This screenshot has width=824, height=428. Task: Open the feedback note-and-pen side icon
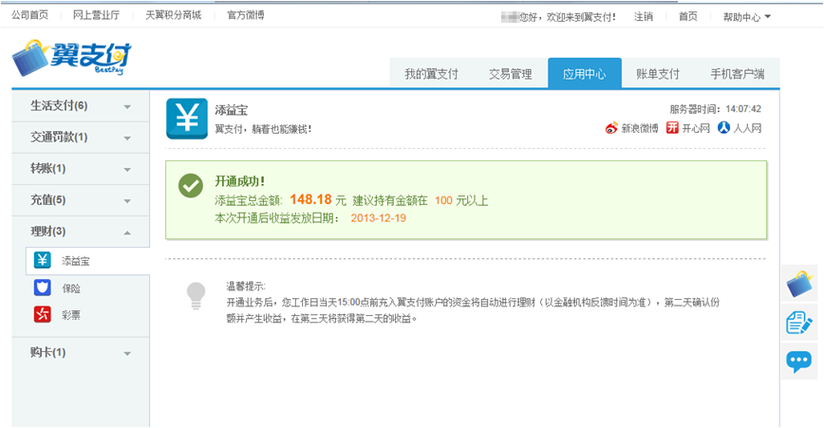[x=799, y=322]
